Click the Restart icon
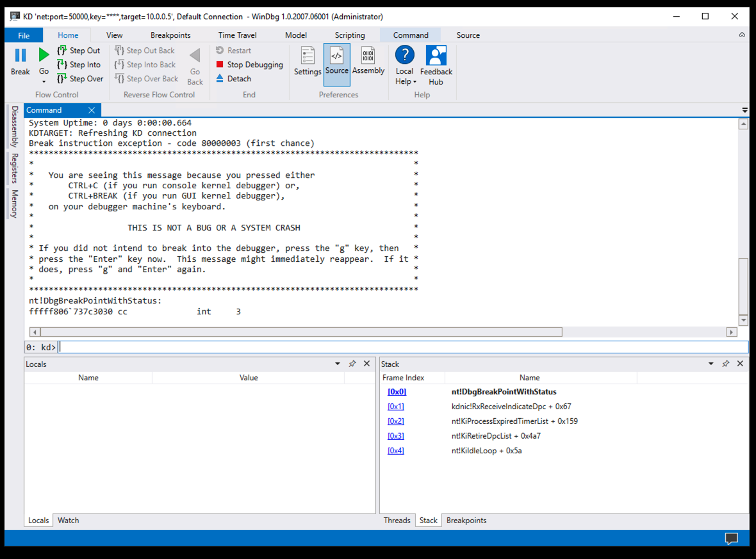 tap(220, 50)
